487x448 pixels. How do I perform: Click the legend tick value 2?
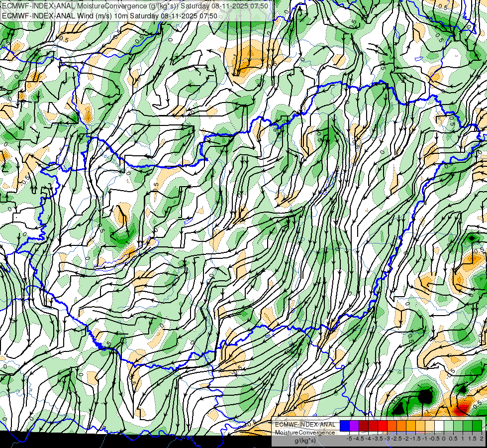click(482, 439)
